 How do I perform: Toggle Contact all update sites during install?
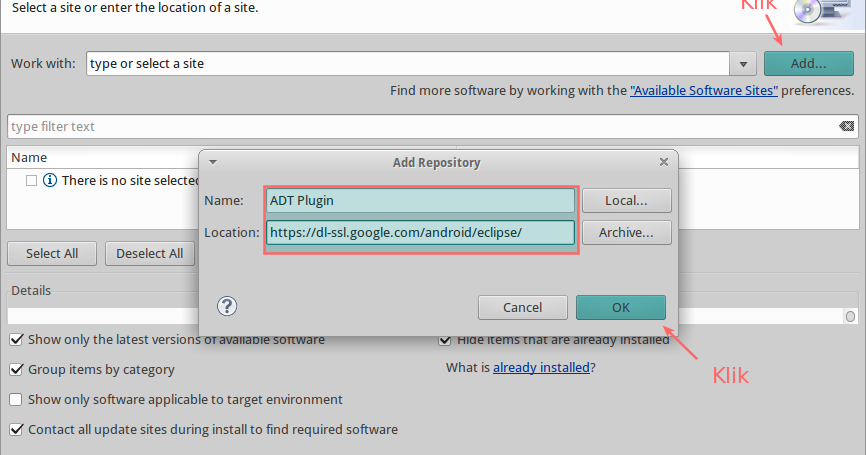pos(16,429)
